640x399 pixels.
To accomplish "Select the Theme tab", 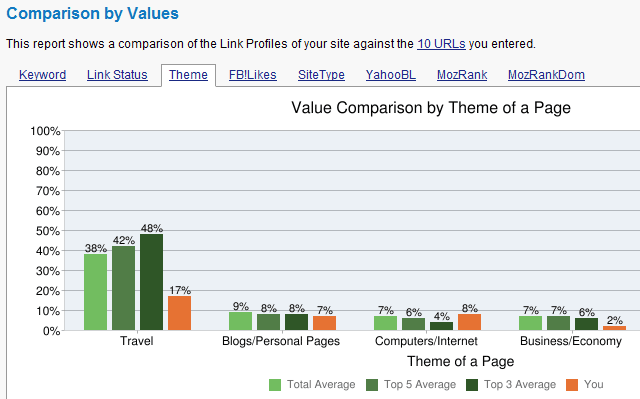I will (188, 75).
